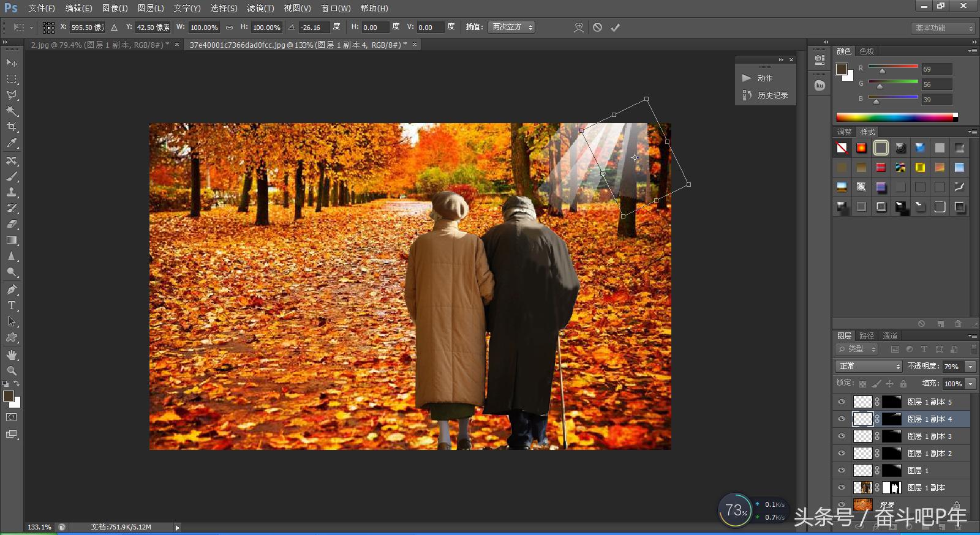The image size is (980, 535).
Task: Select the Hand tool
Action: [12, 355]
